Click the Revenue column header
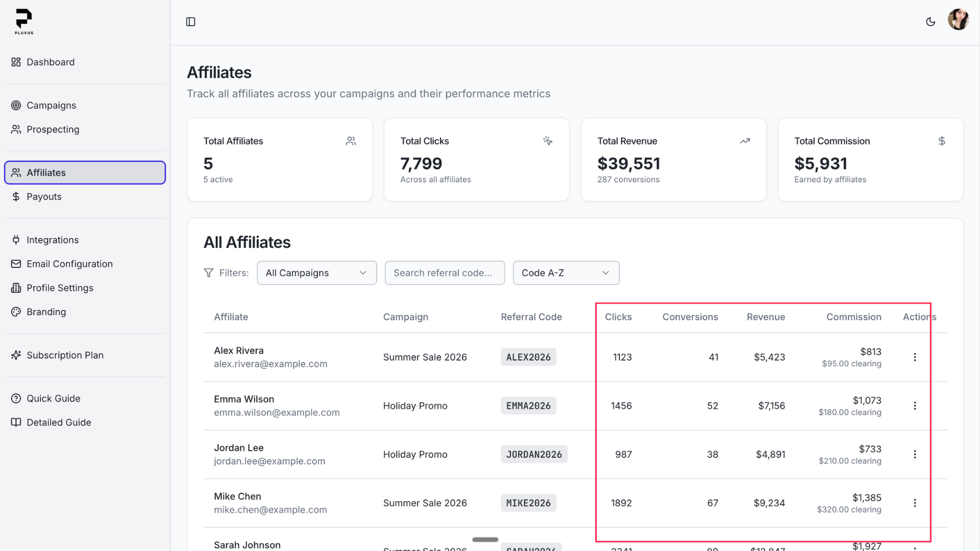 [766, 317]
